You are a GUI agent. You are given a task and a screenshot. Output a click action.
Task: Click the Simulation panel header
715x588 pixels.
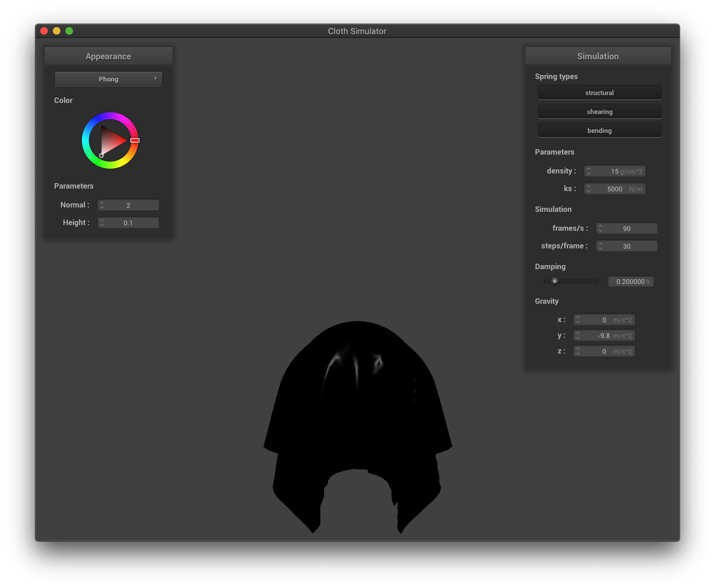tap(598, 56)
